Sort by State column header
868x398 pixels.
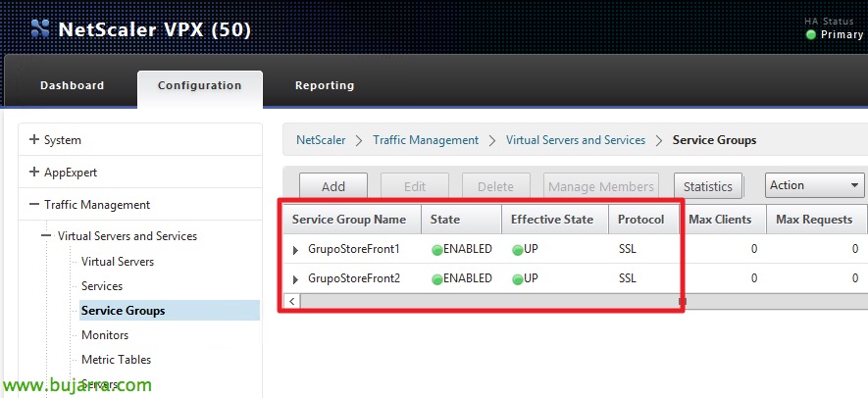click(x=462, y=220)
